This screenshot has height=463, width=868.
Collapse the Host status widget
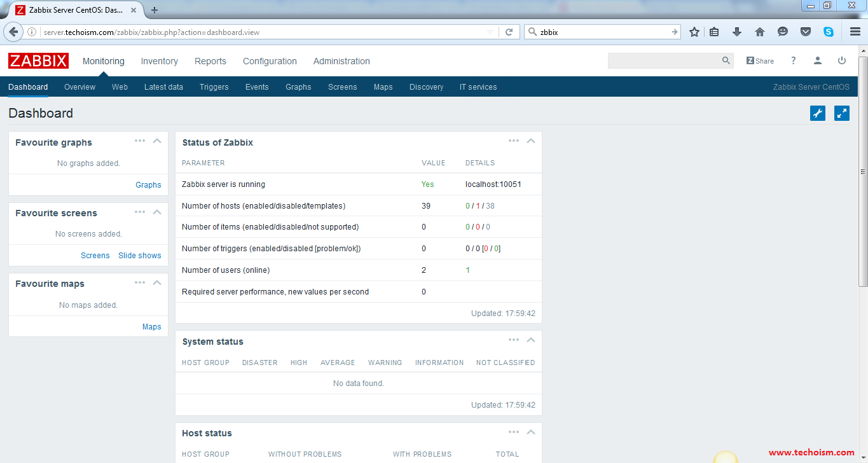[x=531, y=432]
